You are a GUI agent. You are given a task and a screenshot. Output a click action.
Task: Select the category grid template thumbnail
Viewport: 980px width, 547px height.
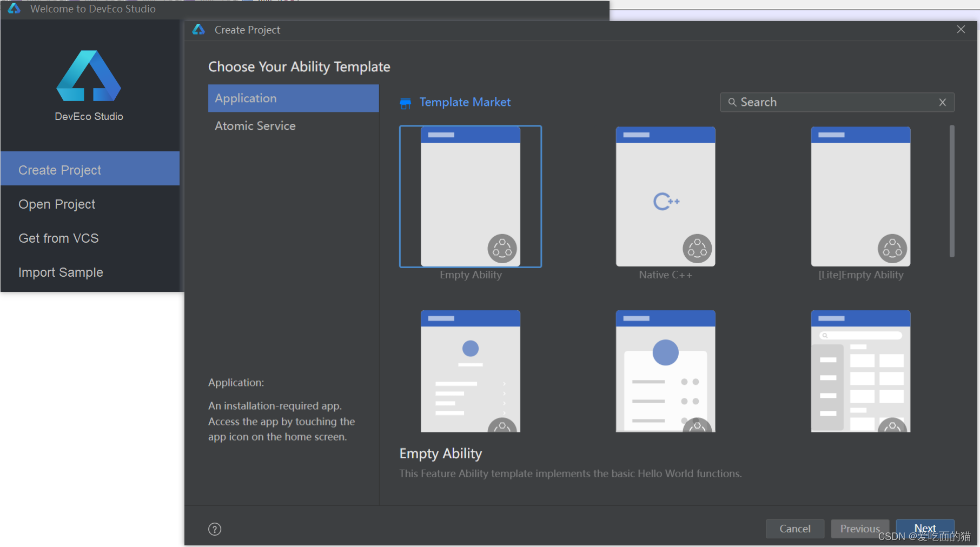(860, 371)
